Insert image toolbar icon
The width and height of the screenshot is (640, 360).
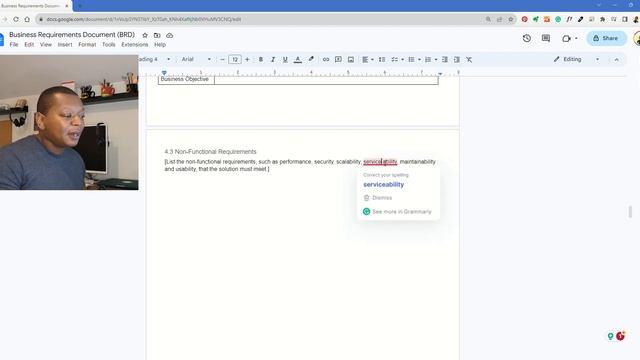point(351,60)
